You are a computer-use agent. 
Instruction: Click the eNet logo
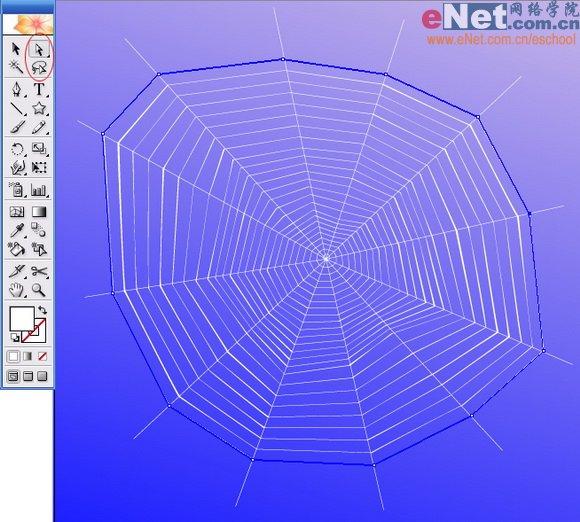(500, 17)
